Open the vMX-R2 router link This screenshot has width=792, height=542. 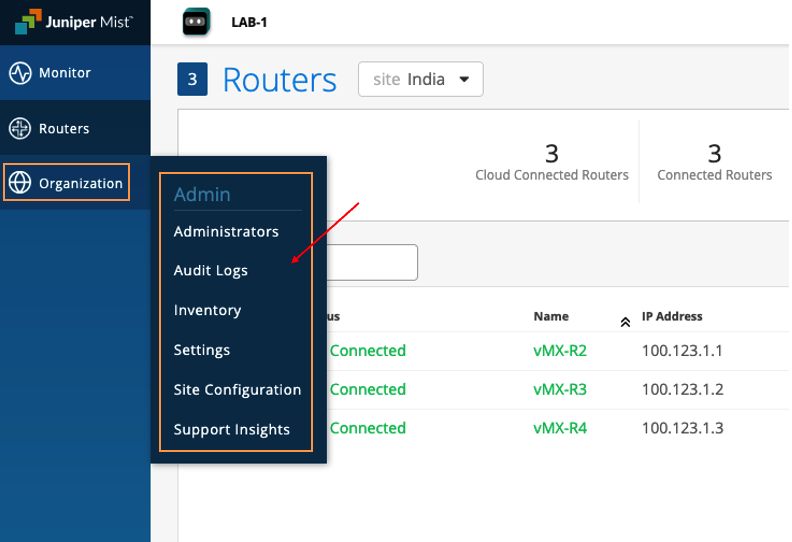560,351
